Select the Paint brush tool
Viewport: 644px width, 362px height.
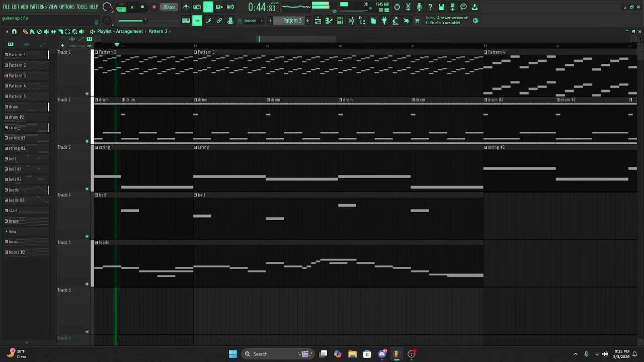tap(32, 32)
